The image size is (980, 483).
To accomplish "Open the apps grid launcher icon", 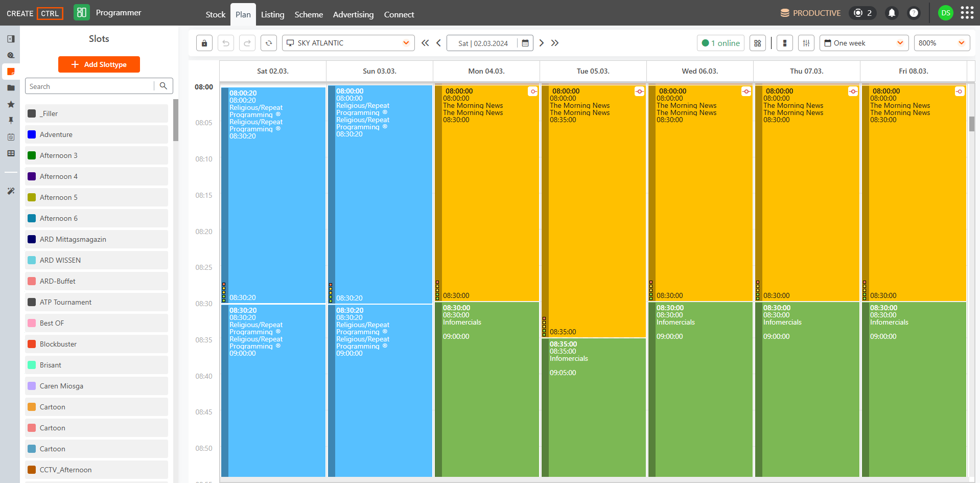I will pyautogui.click(x=967, y=13).
